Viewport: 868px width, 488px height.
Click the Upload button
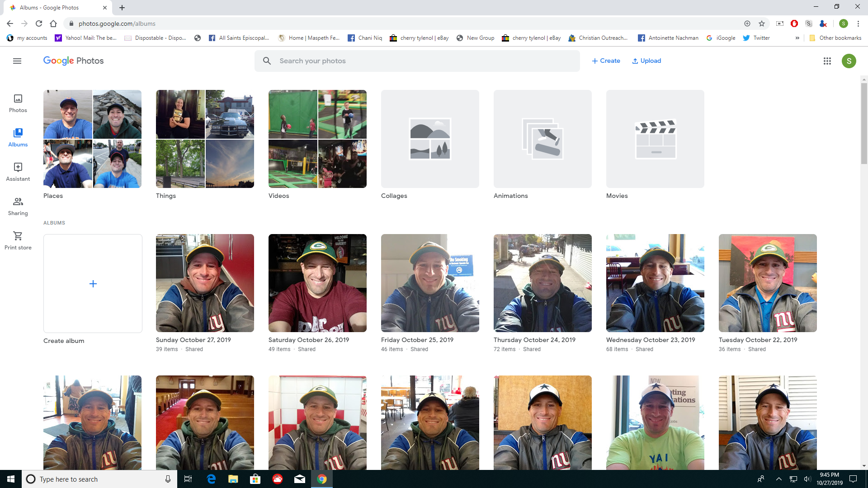pyautogui.click(x=646, y=61)
